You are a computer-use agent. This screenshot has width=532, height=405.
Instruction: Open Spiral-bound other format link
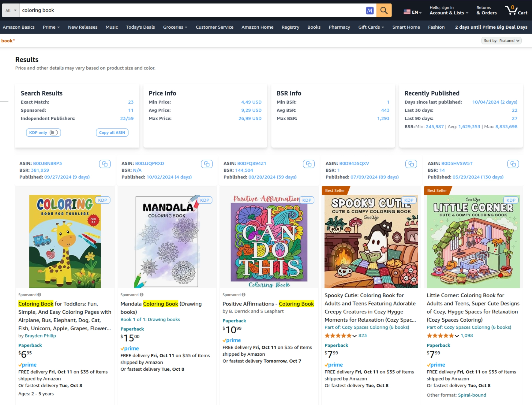472,395
